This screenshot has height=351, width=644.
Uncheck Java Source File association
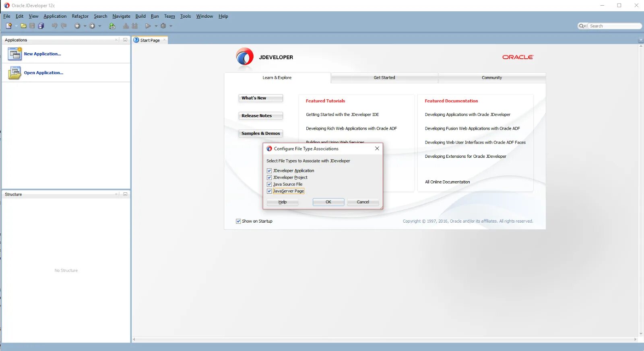coord(269,184)
